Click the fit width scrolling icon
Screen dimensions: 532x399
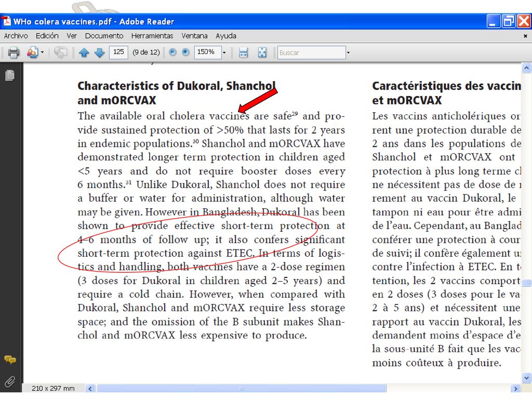[x=243, y=52]
